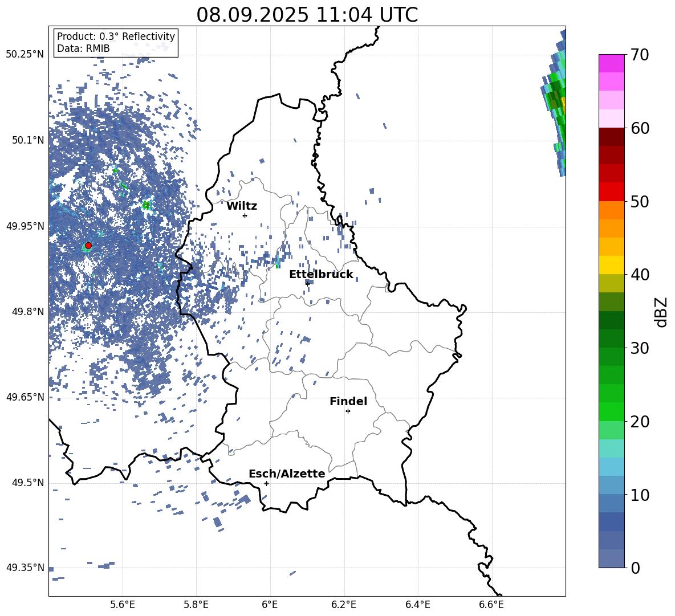
Task: Click the 6.6°E longitude label
Action: (x=491, y=605)
